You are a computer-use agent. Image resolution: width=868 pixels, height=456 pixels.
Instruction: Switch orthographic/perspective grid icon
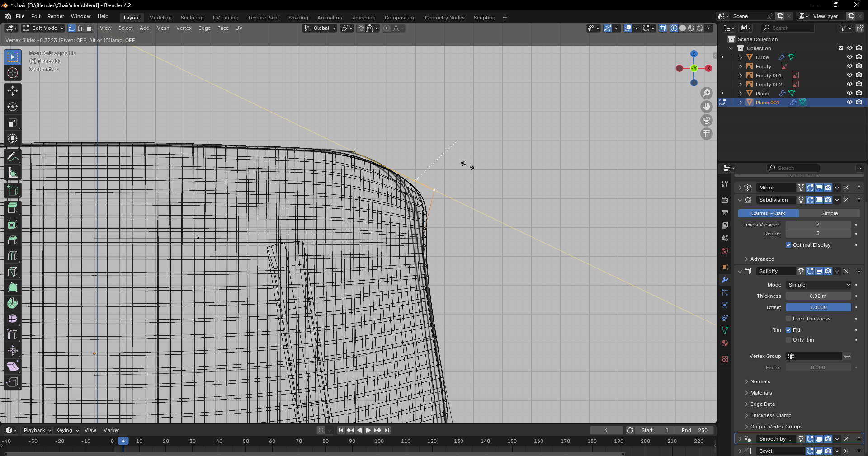click(x=707, y=134)
